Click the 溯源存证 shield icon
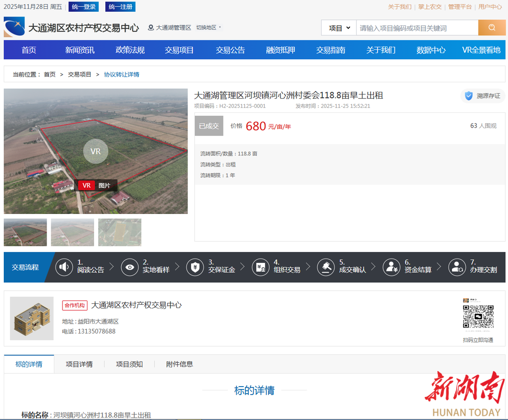Screen dimensions: 508x420 click(468, 96)
